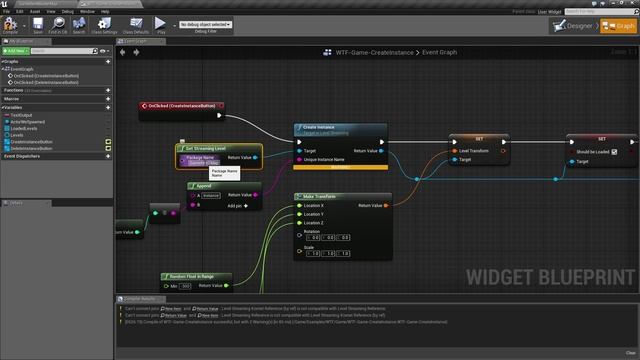640x360 pixels.
Task: Click Add pin on Append node
Action: [238, 206]
